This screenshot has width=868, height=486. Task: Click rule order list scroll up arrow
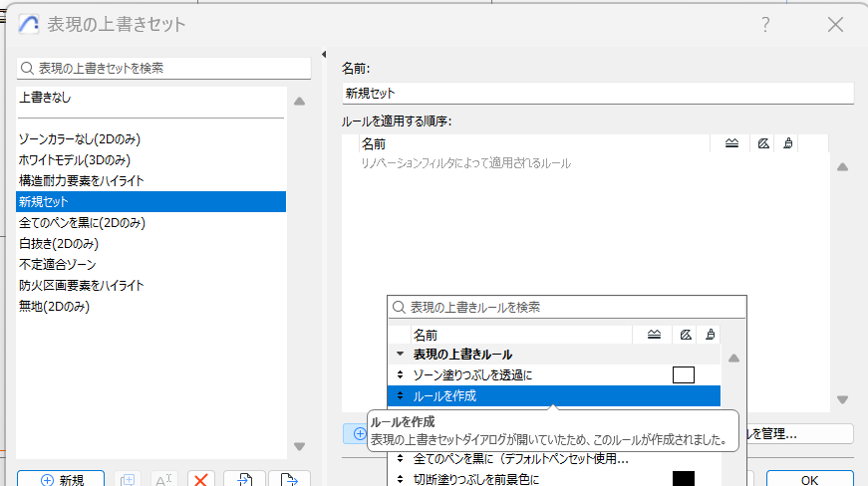pyautogui.click(x=842, y=167)
